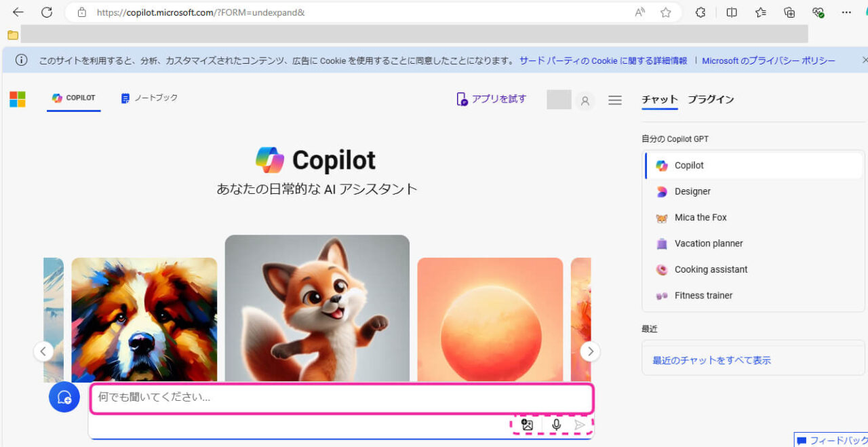
Task: Open Microsoft のプライバシー ポリシー link
Action: [768, 60]
